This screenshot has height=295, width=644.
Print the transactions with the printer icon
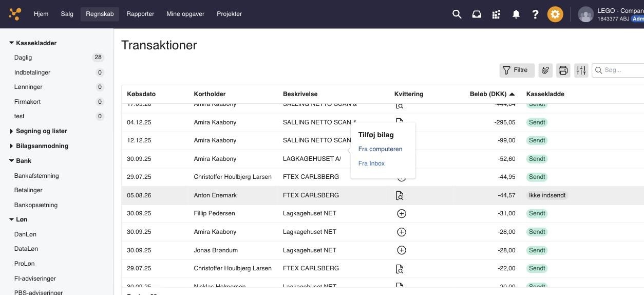563,70
